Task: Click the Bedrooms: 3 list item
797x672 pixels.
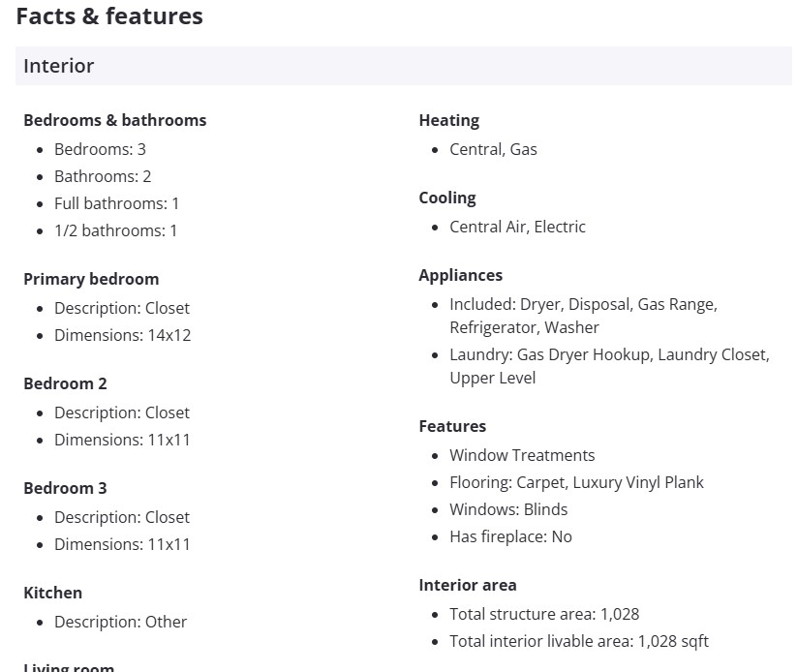Action: pos(100,149)
